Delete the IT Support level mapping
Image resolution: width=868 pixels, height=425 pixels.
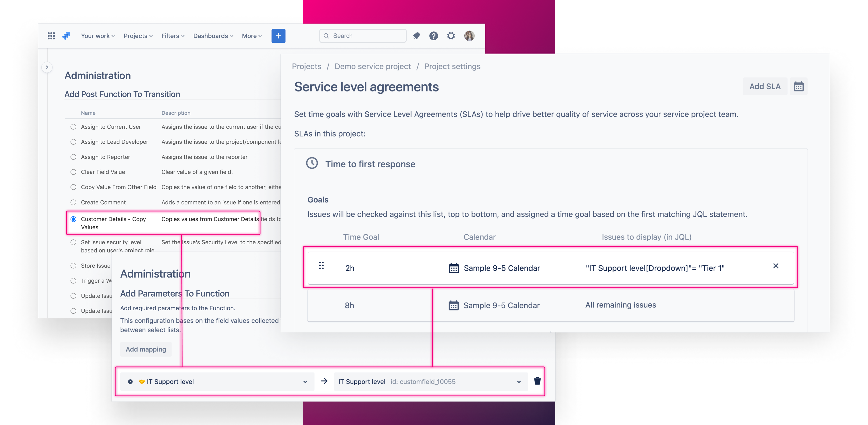tap(537, 381)
